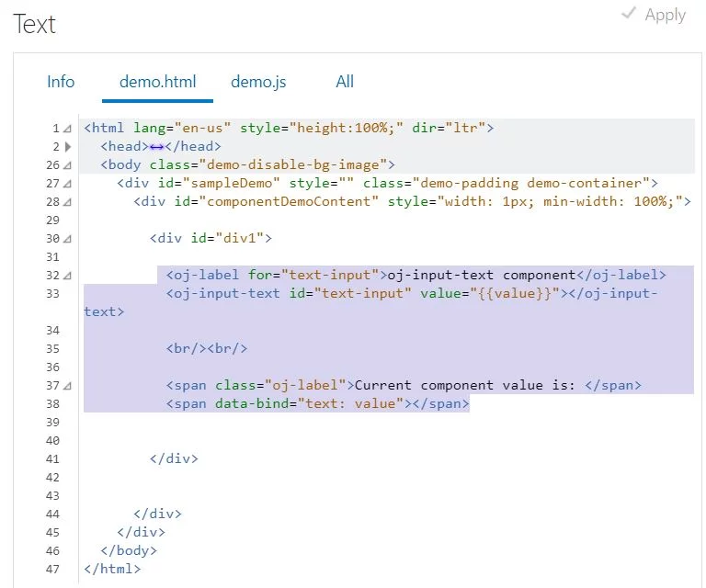This screenshot has width=706, height=588.
Task: Collapse the span fold on line 37
Action: coord(67,386)
